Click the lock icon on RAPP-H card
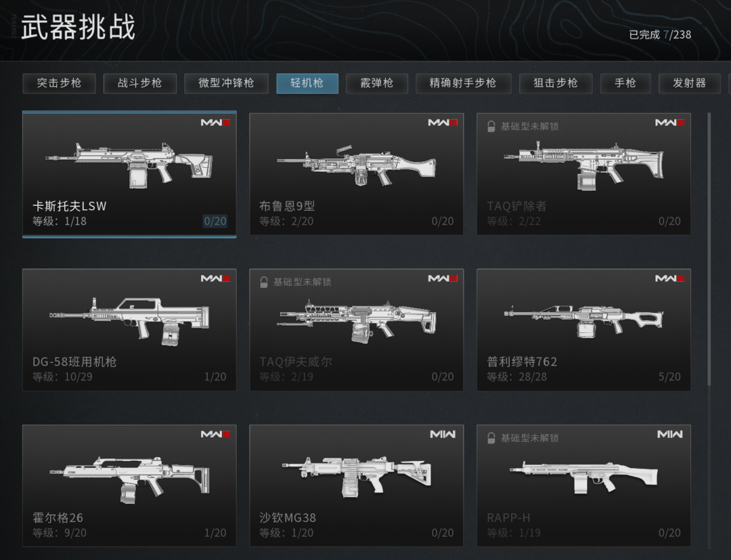Screen dimensions: 731x560 [491, 438]
